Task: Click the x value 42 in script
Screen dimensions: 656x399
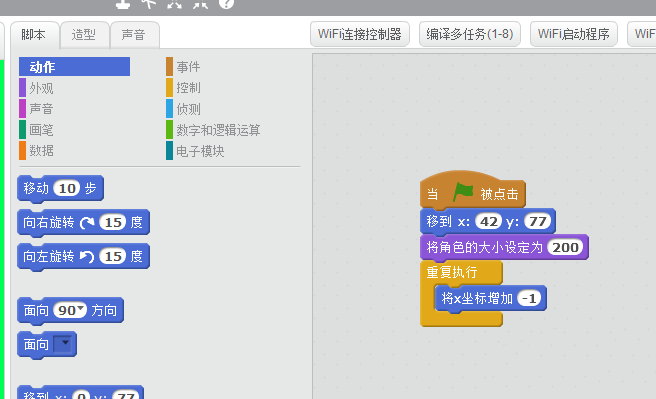Action: (489, 221)
